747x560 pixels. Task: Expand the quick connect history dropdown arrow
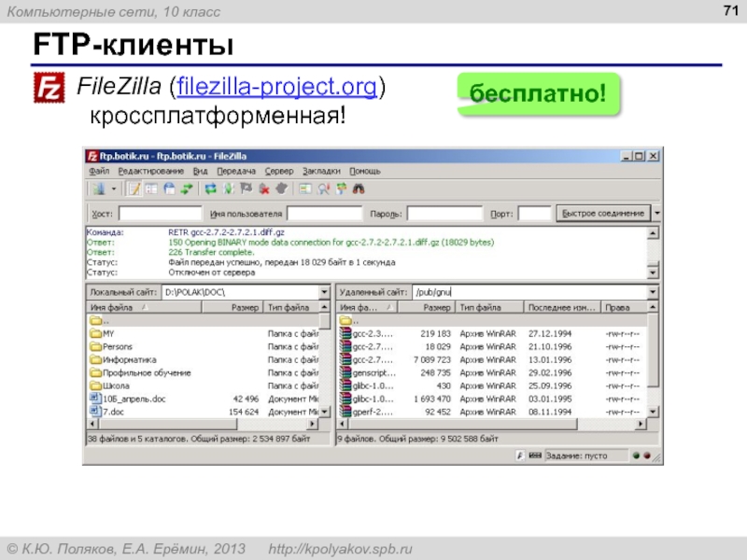657,214
